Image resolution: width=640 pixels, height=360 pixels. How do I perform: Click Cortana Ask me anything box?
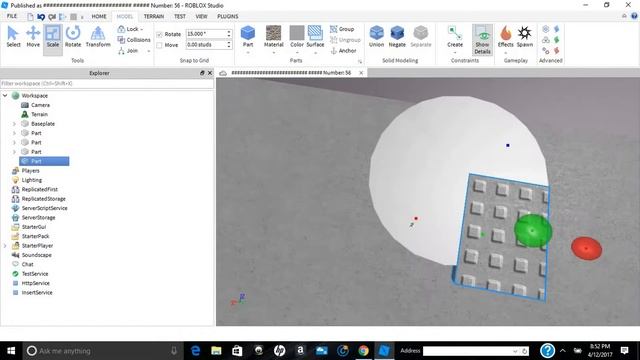pyautogui.click(x=102, y=351)
